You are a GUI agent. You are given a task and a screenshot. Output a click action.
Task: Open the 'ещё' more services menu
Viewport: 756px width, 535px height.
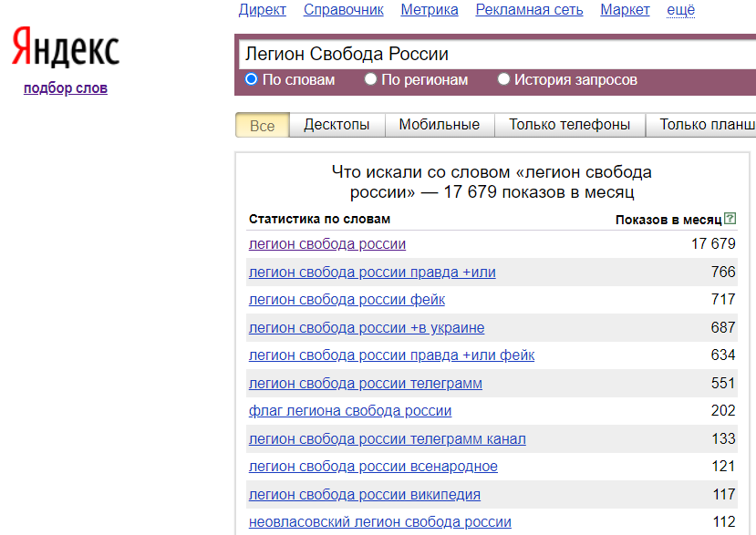tap(680, 10)
